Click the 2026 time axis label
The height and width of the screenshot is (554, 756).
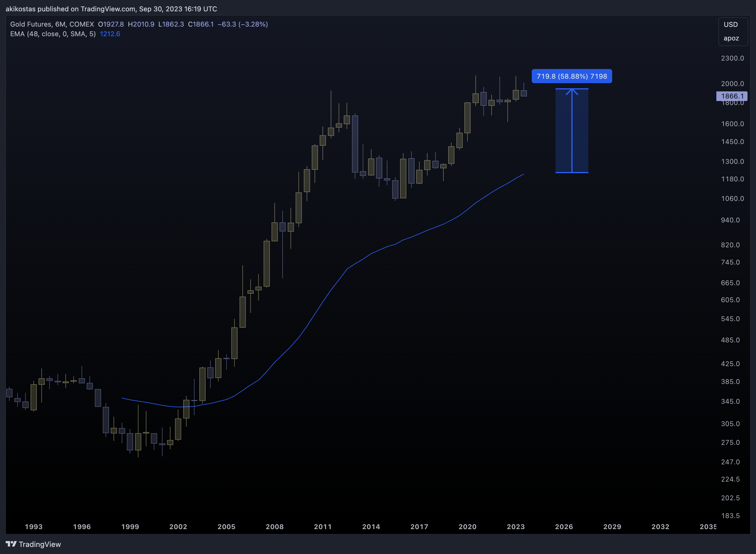[564, 527]
